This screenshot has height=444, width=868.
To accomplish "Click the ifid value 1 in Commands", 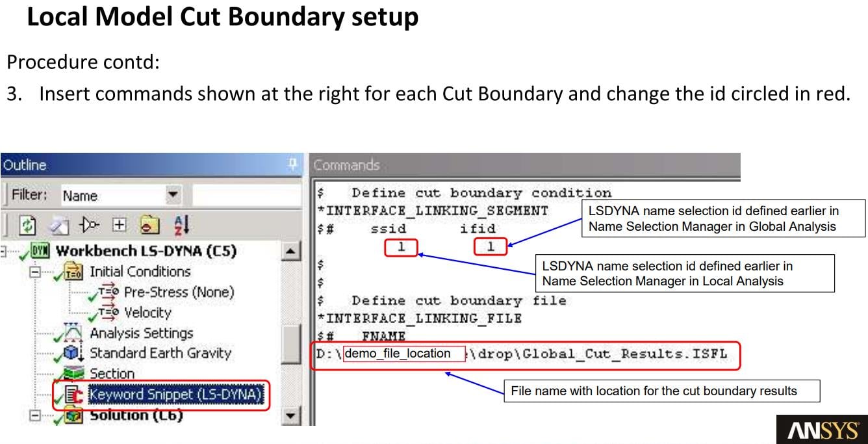I will [x=491, y=247].
